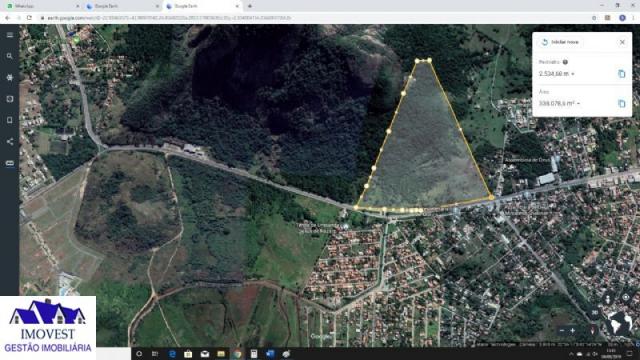The height and width of the screenshot is (360, 640).
Task: Click the perimeter help question icon
Action: click(565, 62)
